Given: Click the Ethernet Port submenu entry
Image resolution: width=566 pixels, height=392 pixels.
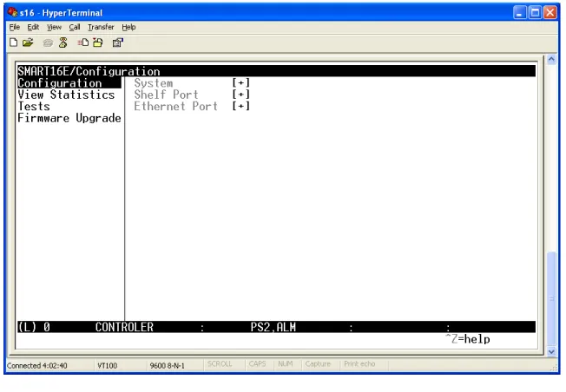Looking at the screenshot, I should 176,106.
